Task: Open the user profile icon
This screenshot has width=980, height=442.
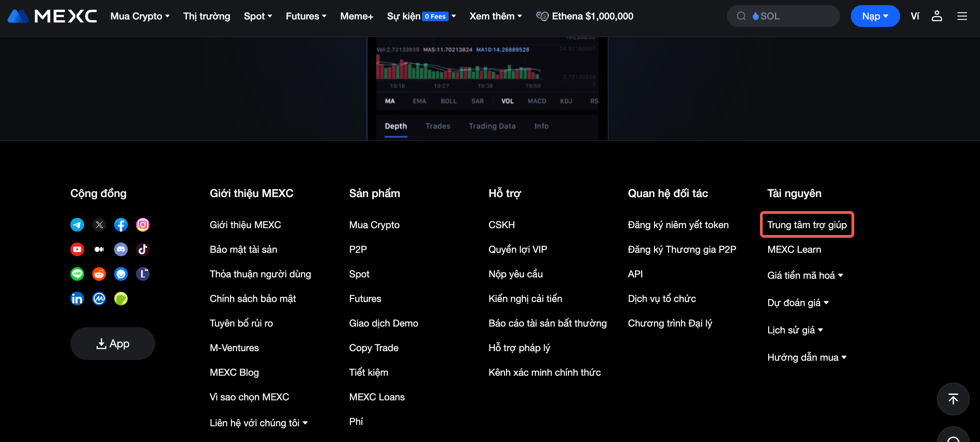Action: pyautogui.click(x=936, y=16)
